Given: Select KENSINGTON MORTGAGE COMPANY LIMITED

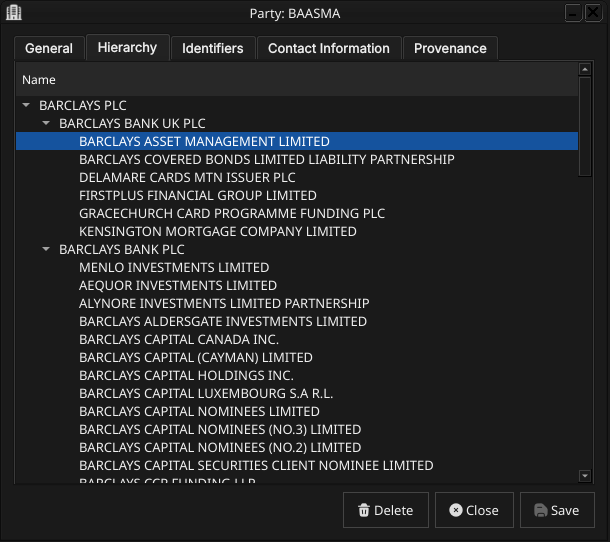Looking at the screenshot, I should [x=297, y=232].
